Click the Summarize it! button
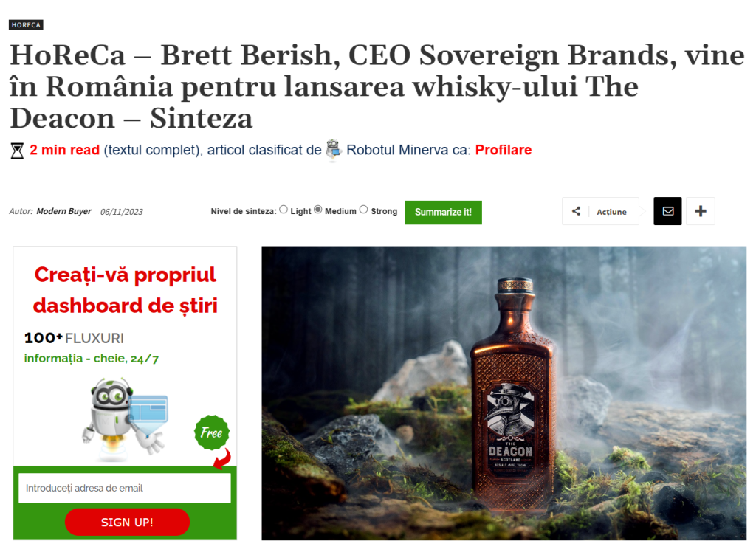This screenshot has width=756, height=555. click(443, 213)
